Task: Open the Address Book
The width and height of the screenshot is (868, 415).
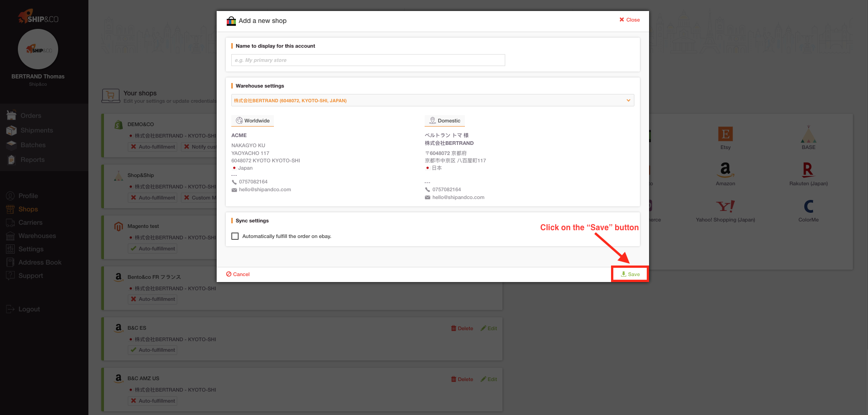Action: 40,262
